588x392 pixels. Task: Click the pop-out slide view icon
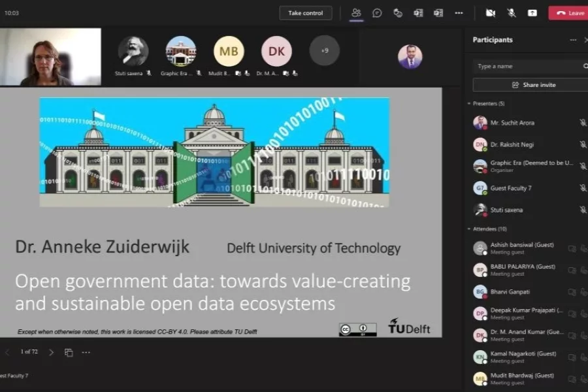click(x=68, y=351)
